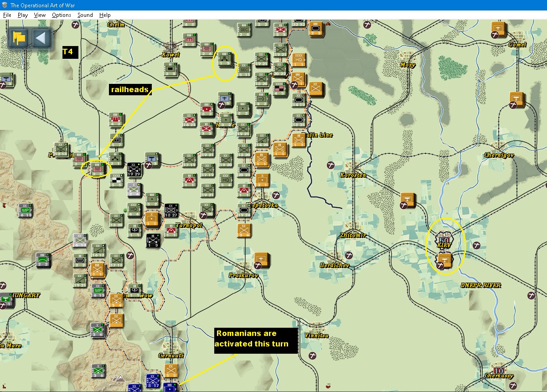Click the Tarnopol city label
This screenshot has height=392, width=547.
coord(189,225)
